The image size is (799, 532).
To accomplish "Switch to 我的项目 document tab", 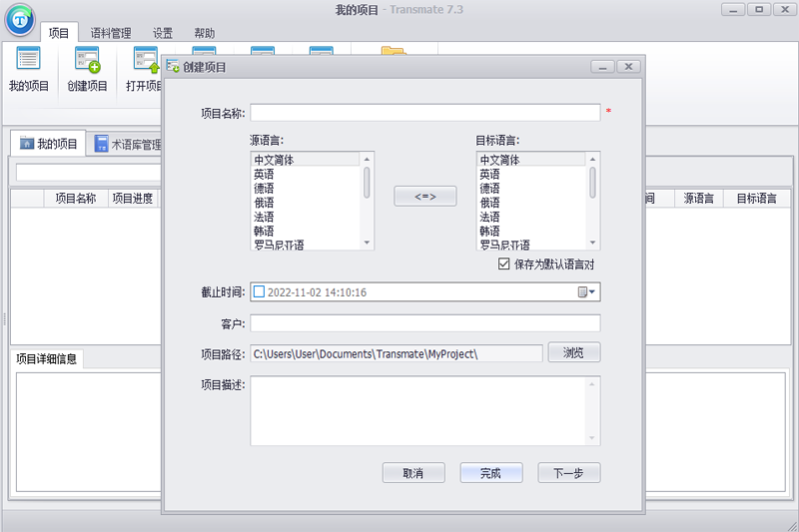I will (48, 144).
